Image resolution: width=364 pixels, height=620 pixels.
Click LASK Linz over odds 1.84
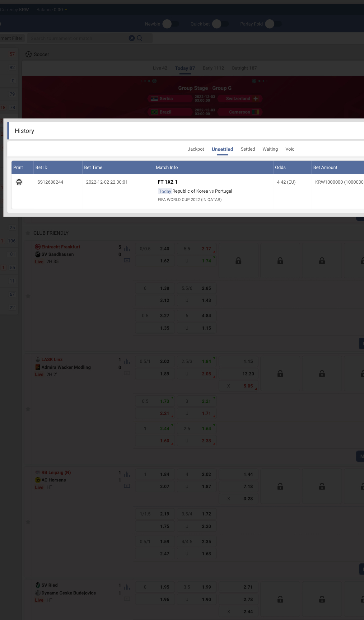pos(197,361)
